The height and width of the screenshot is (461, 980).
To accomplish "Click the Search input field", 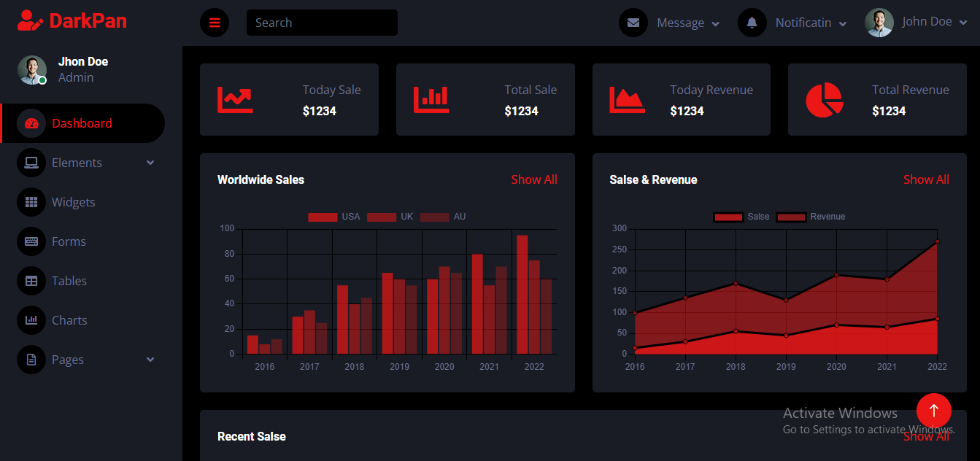I will coord(322,23).
